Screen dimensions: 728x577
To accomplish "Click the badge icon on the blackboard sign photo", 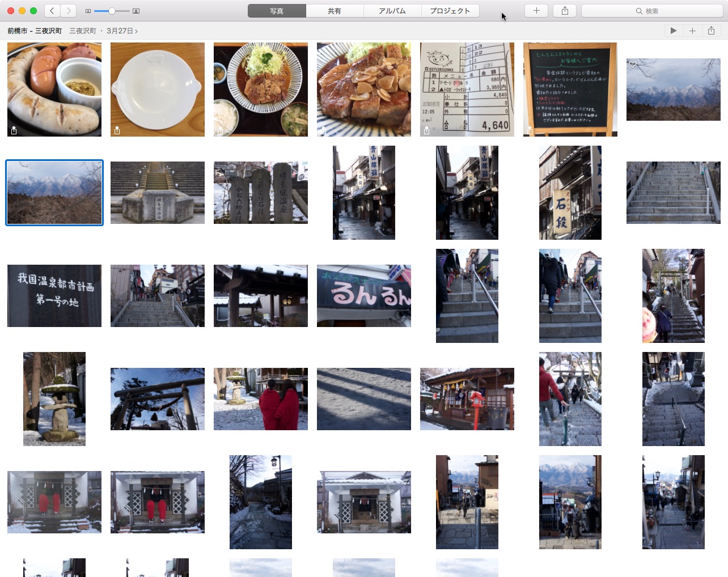I will pyautogui.click(x=530, y=131).
